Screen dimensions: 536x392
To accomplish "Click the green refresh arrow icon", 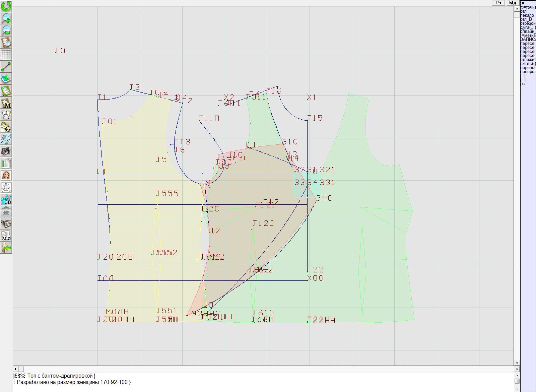I will (x=6, y=6).
